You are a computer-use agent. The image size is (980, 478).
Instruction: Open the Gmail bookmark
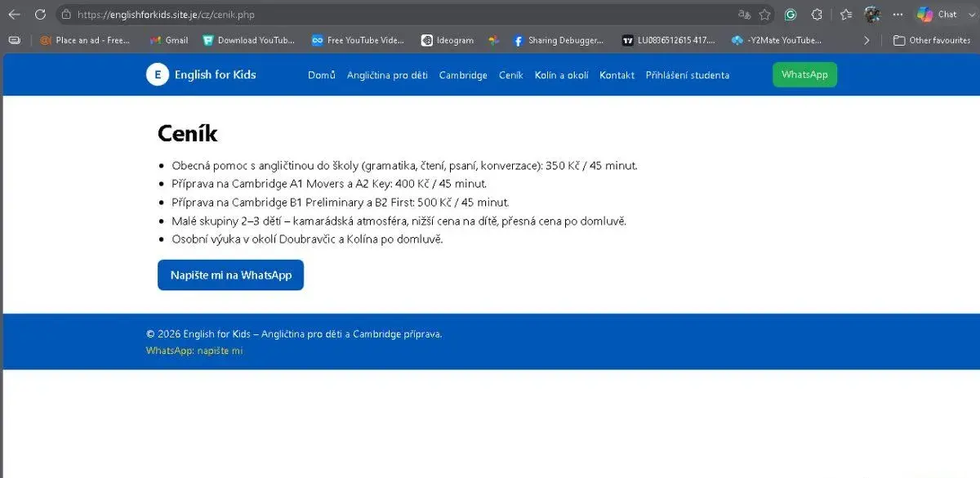click(169, 40)
